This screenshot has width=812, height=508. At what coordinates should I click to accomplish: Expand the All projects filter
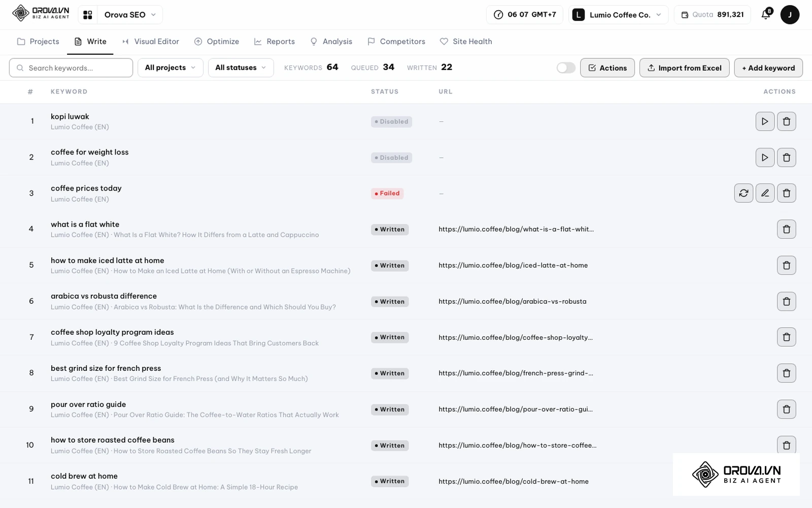pos(171,68)
